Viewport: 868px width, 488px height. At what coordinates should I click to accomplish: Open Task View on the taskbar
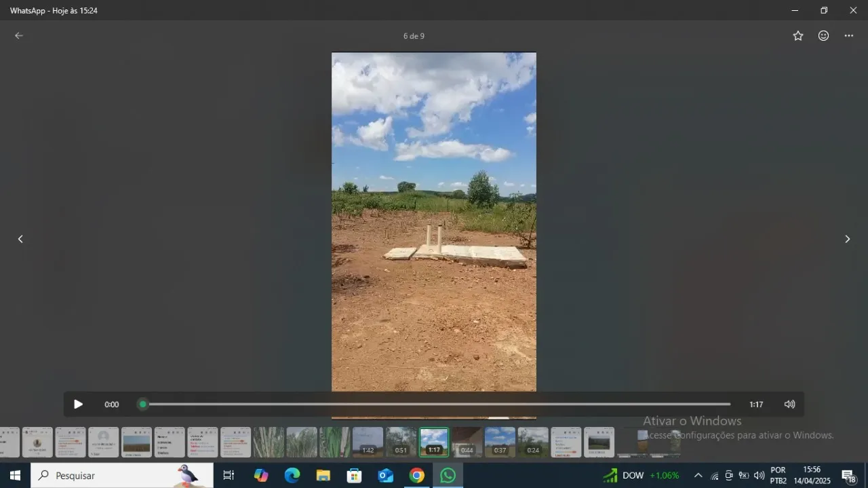pos(229,475)
